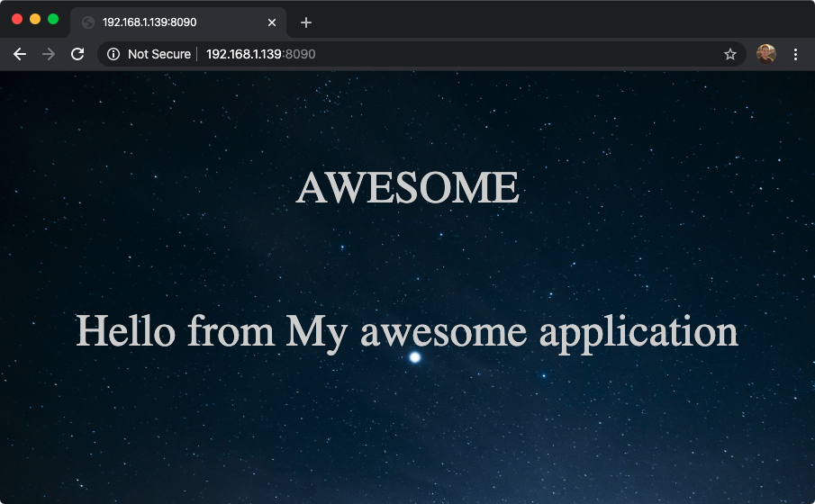The height and width of the screenshot is (504, 815).
Task: View site information via the info icon
Action: [113, 54]
